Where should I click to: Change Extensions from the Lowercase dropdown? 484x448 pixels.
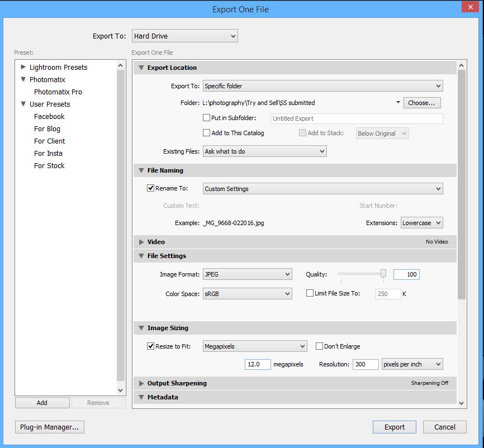(x=421, y=223)
